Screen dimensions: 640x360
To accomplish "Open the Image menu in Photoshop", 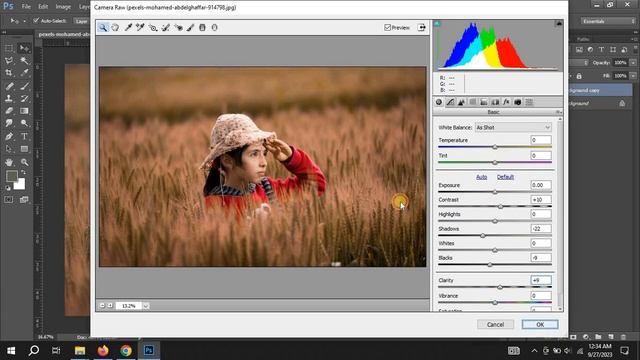I will tap(63, 7).
